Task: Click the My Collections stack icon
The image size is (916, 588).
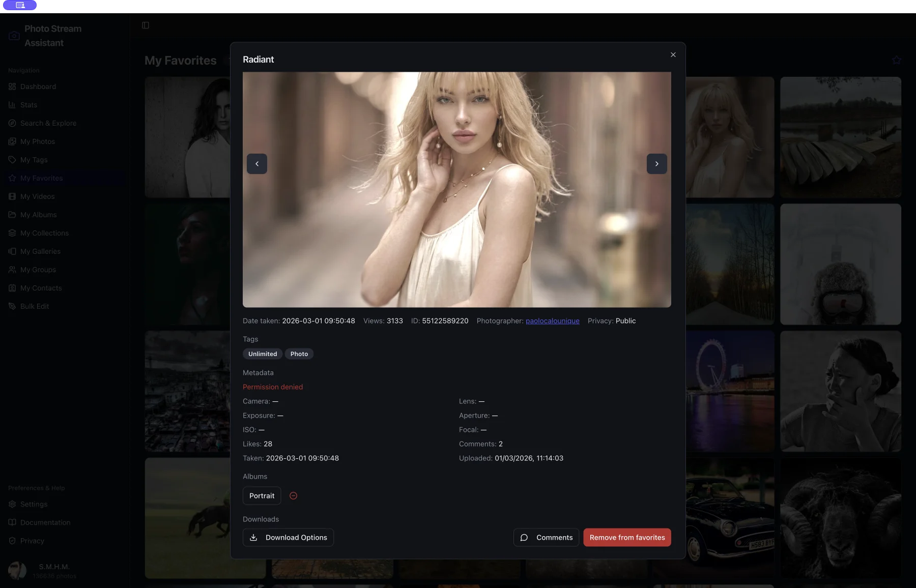Action: click(x=12, y=233)
